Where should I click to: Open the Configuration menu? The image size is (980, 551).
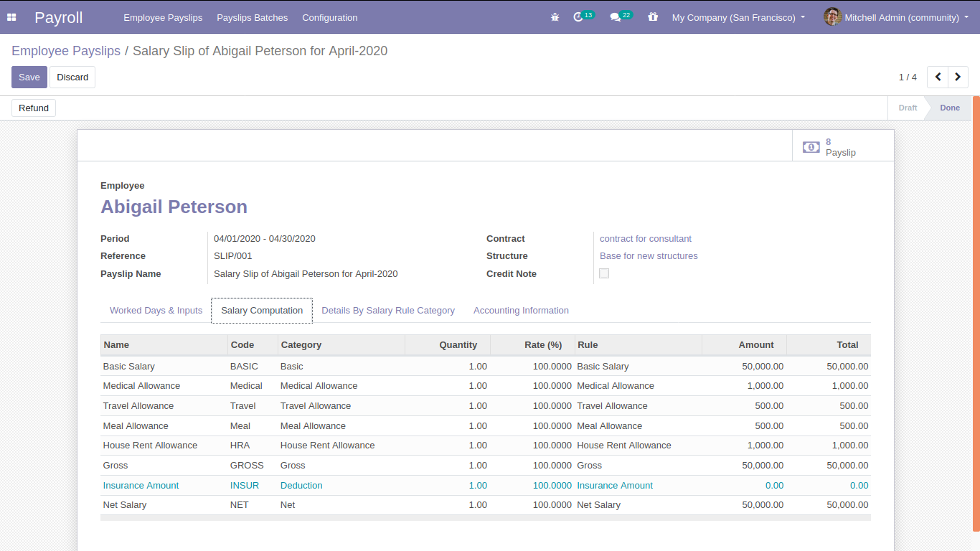click(x=329, y=17)
